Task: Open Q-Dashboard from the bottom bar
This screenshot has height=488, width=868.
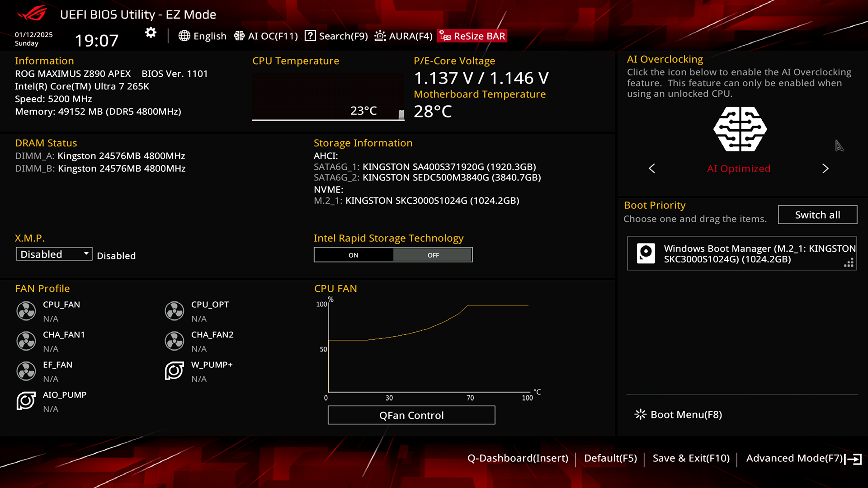Action: [519, 458]
